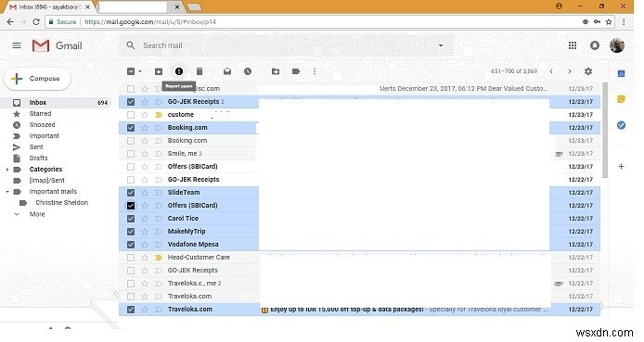Image resolution: width=644 pixels, height=342 pixels.
Task: Open the Google apps grid
Action: tap(573, 45)
